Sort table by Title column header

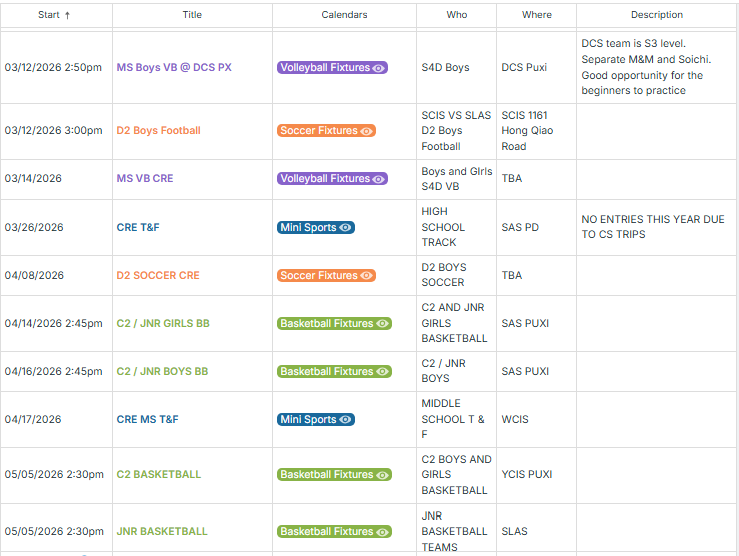192,15
